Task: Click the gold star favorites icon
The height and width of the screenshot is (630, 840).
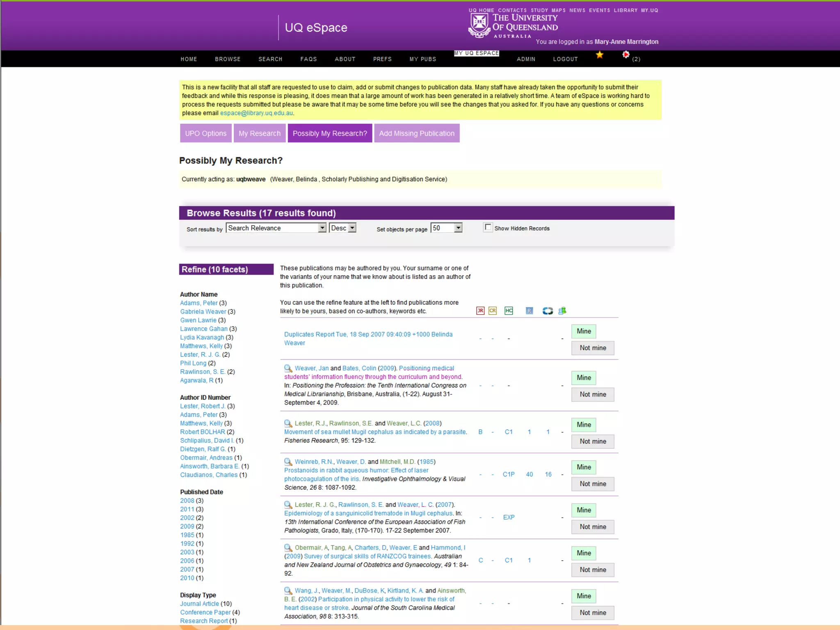Action: click(599, 55)
